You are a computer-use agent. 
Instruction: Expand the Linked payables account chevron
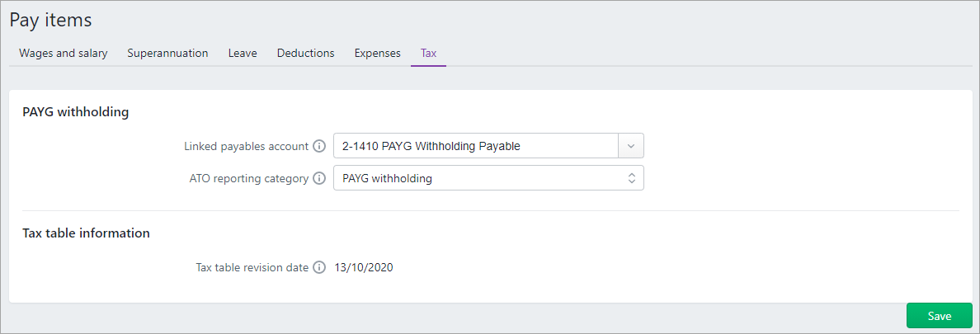tap(630, 146)
